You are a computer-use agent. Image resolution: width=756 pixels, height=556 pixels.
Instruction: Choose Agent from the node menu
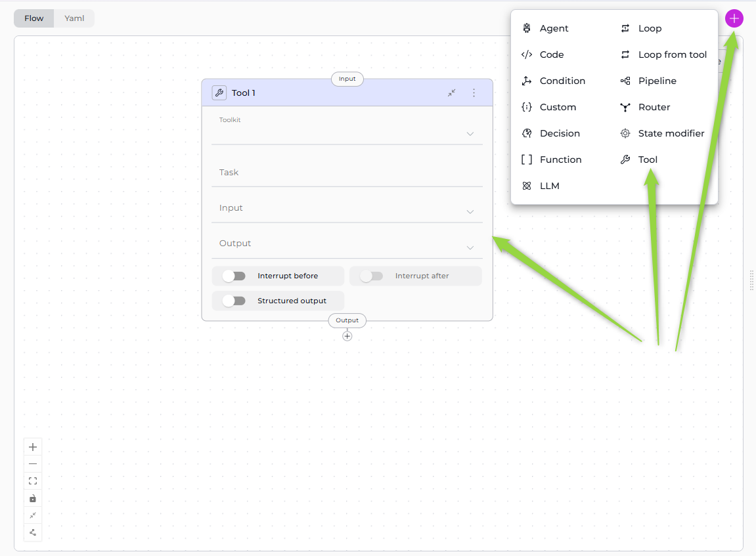(554, 28)
